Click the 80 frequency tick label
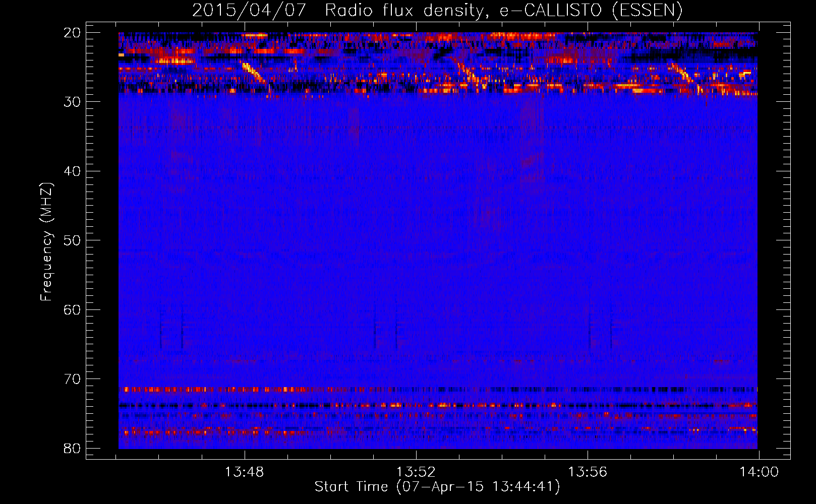This screenshot has width=816, height=504. pyautogui.click(x=73, y=449)
